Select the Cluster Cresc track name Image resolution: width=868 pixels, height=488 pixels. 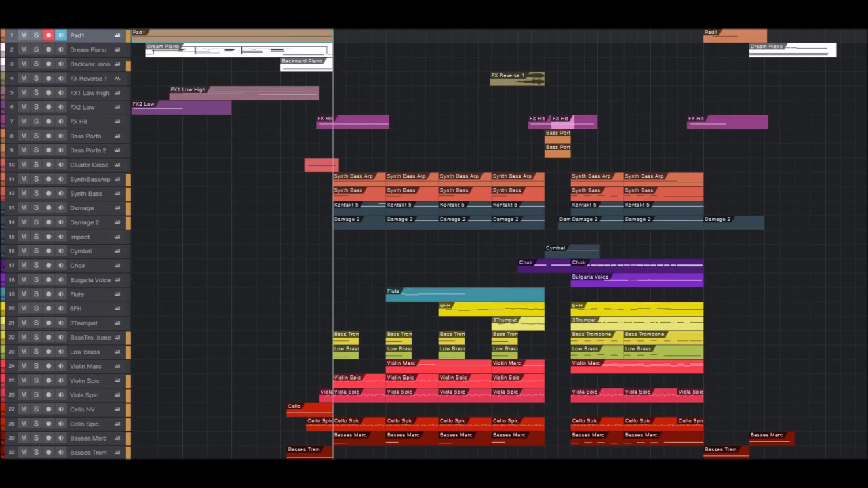[x=89, y=165]
